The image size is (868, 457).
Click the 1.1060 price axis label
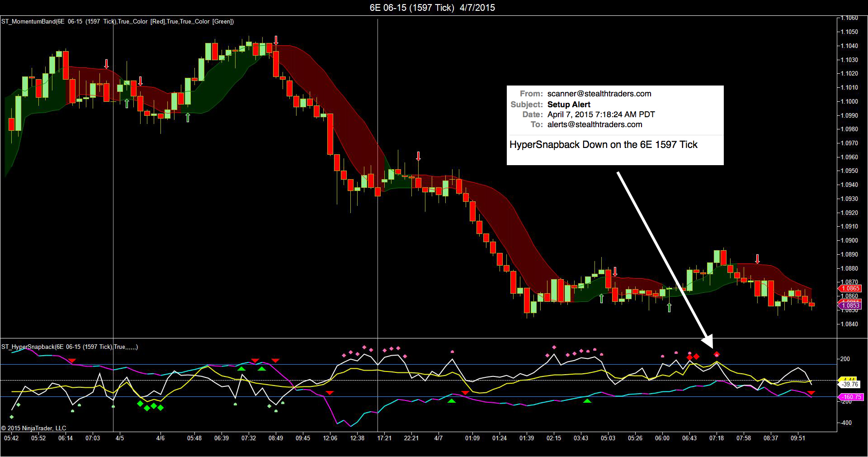pos(849,18)
